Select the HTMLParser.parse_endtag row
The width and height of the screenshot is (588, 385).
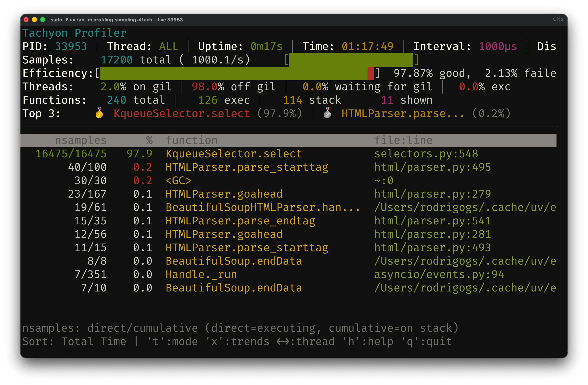click(288, 221)
